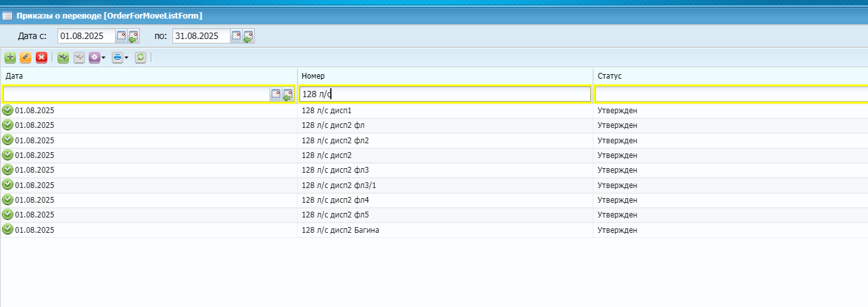Click calendar-with-arrow icon next to 'по' date field
This screenshot has width=868, height=307.
pos(248,36)
